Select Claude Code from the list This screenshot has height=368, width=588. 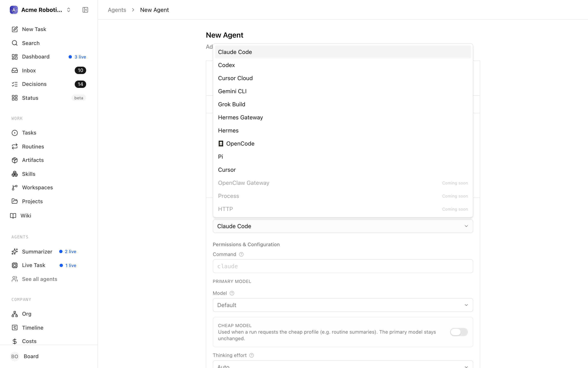343,52
